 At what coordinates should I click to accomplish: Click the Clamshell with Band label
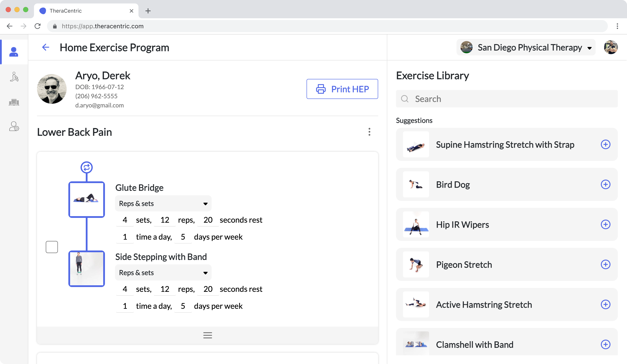(x=474, y=345)
